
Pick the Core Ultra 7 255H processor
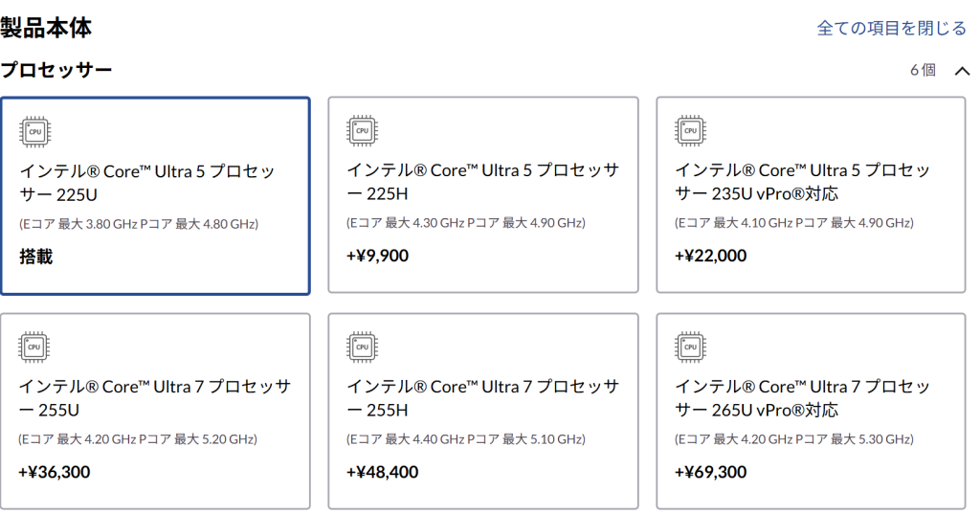(482, 412)
